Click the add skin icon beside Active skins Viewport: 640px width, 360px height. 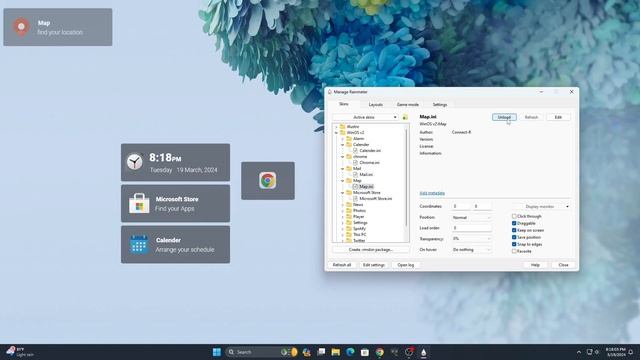pyautogui.click(x=405, y=117)
